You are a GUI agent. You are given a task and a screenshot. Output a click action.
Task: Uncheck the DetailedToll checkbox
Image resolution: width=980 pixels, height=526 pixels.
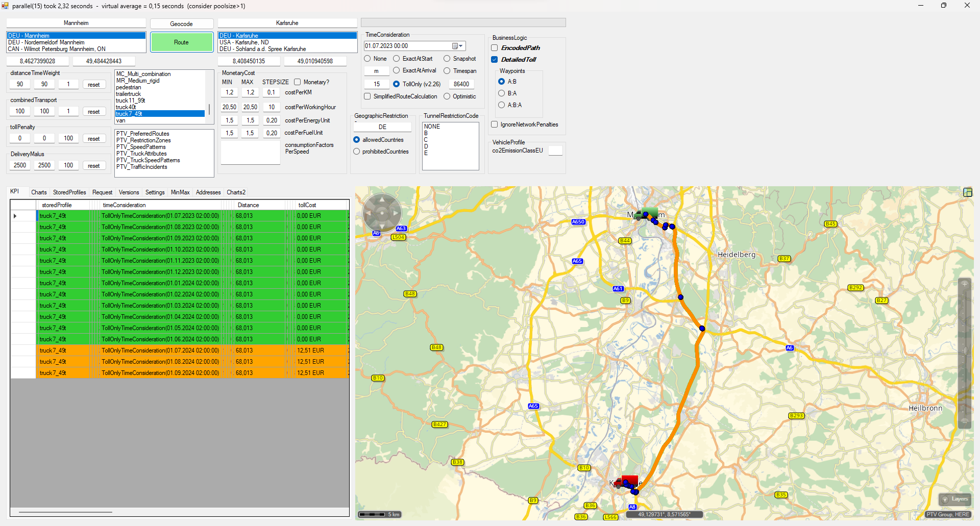tap(495, 60)
